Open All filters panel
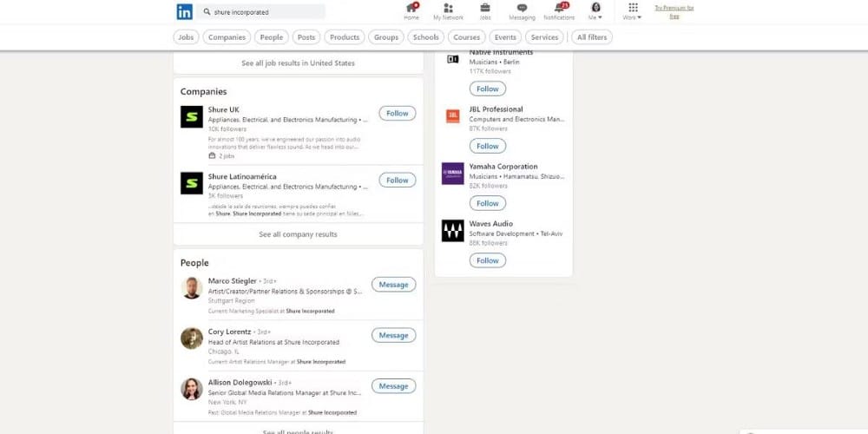Viewport: 868px width, 434px height. (592, 37)
